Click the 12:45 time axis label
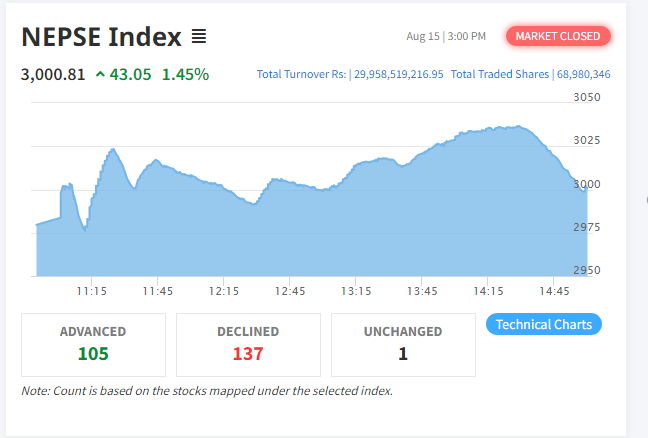Image resolution: width=648 pixels, height=438 pixels. [x=290, y=291]
